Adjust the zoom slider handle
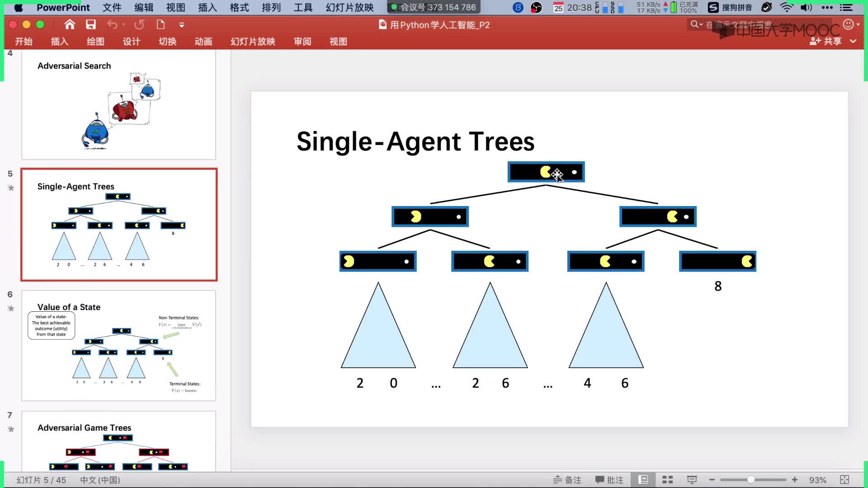868x488 pixels. pyautogui.click(x=751, y=480)
